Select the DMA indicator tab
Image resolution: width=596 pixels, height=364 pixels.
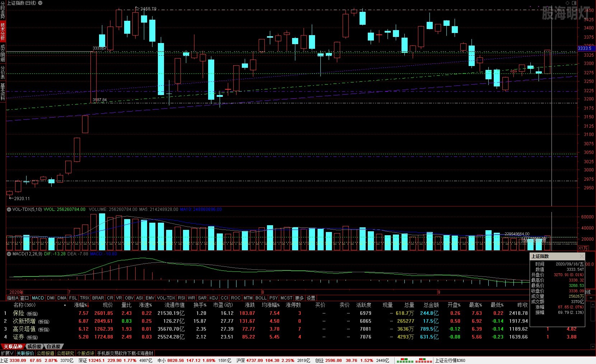[62, 298]
